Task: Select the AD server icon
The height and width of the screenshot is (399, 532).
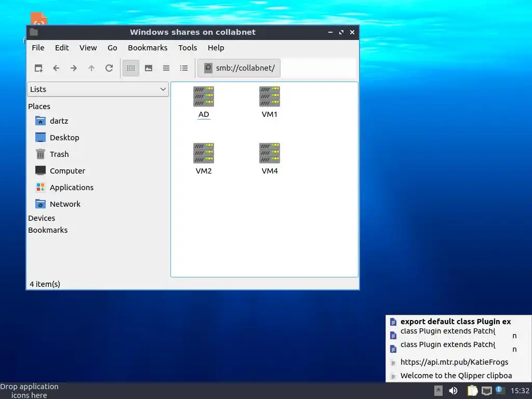Action: pos(204,102)
